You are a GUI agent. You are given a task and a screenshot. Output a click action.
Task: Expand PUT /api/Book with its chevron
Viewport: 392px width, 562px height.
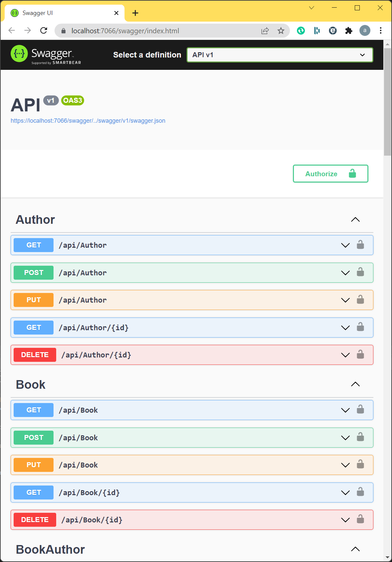point(345,465)
